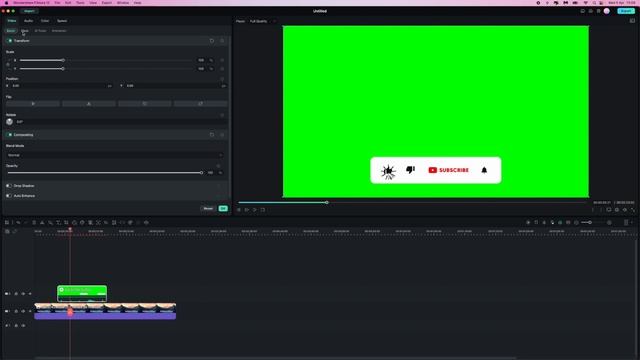
Task: Switch to the Color tab
Action: [x=45, y=21]
